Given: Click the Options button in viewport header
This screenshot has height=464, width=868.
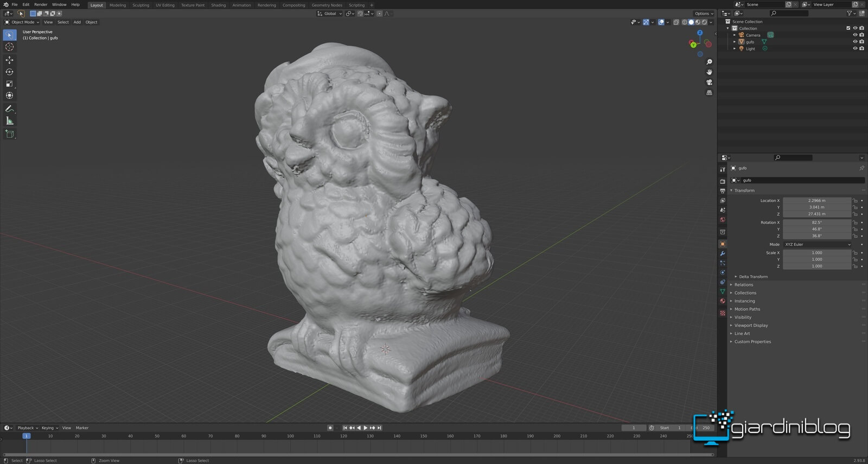Looking at the screenshot, I should (704, 14).
